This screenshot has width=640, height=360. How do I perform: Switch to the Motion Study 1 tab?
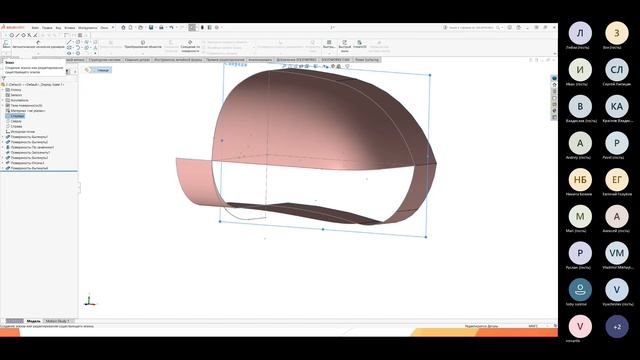coord(57,321)
